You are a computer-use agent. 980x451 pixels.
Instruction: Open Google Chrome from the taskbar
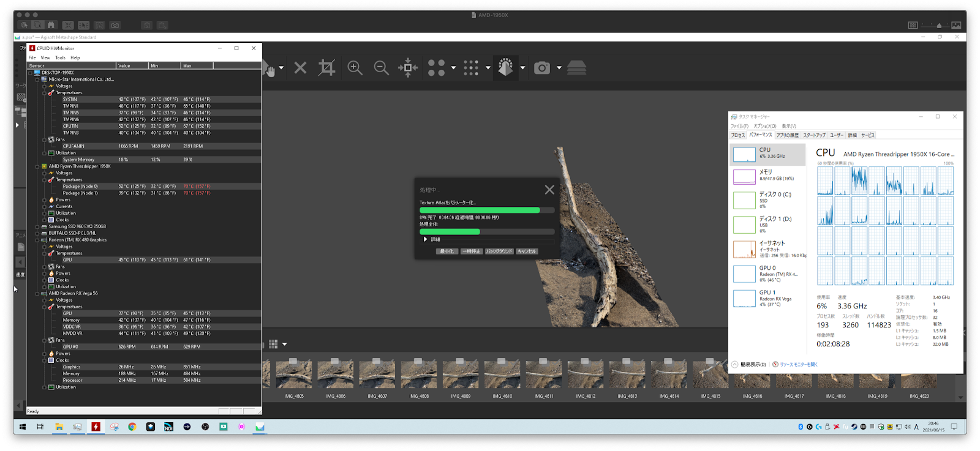click(132, 427)
